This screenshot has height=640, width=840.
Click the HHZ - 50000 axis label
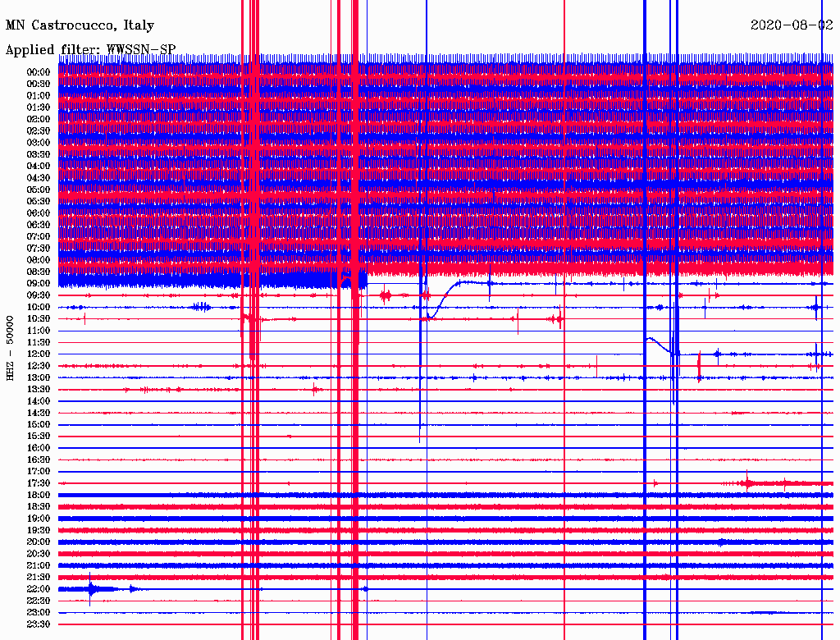click(x=10, y=349)
